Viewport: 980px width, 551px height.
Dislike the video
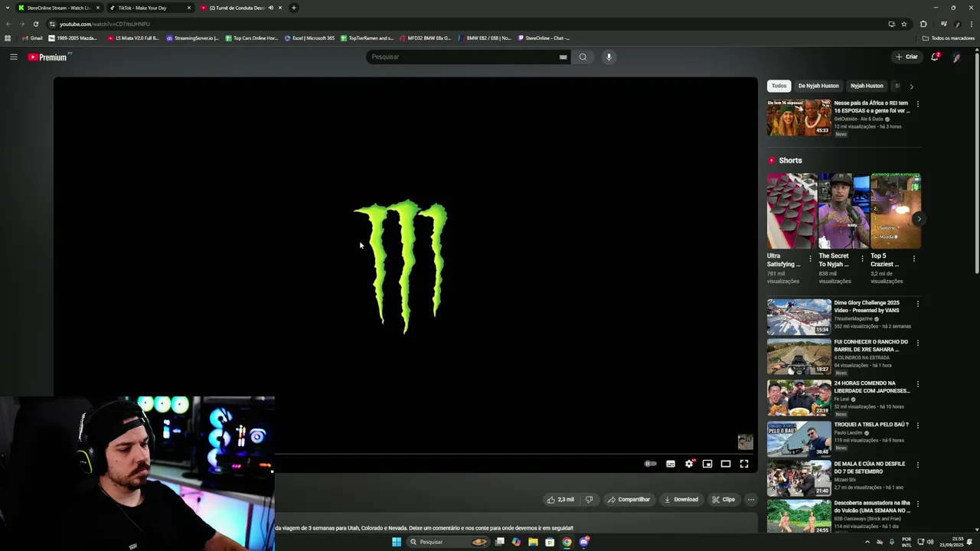(x=589, y=500)
